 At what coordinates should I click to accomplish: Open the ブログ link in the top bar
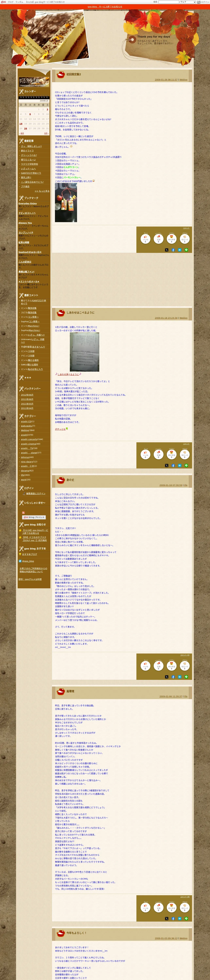pyautogui.click(x=10, y=2)
